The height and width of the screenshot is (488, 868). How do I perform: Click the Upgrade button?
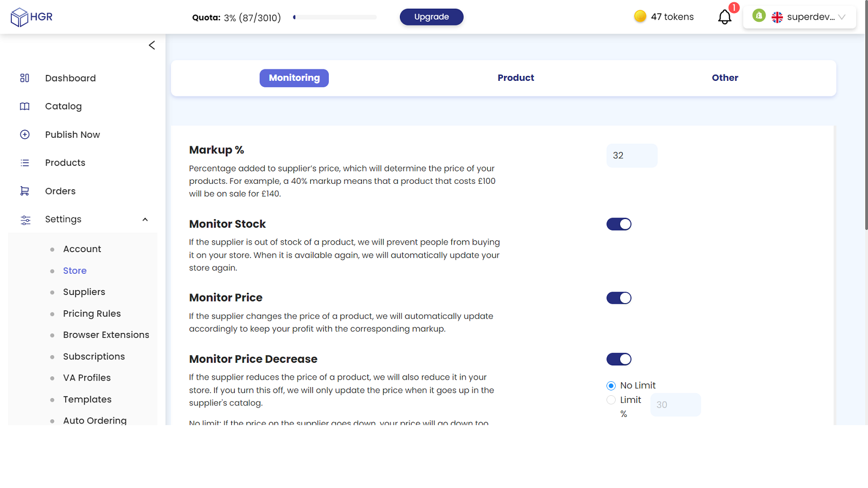click(x=431, y=17)
